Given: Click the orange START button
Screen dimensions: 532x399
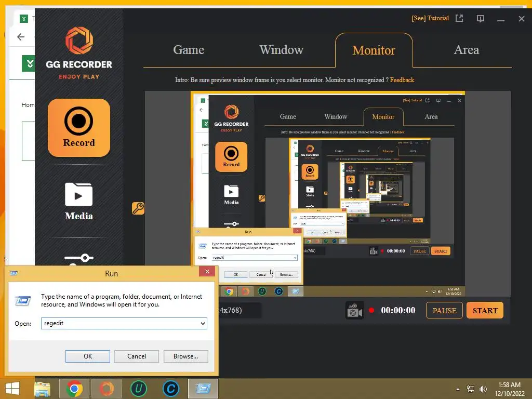Looking at the screenshot, I should [x=485, y=310].
